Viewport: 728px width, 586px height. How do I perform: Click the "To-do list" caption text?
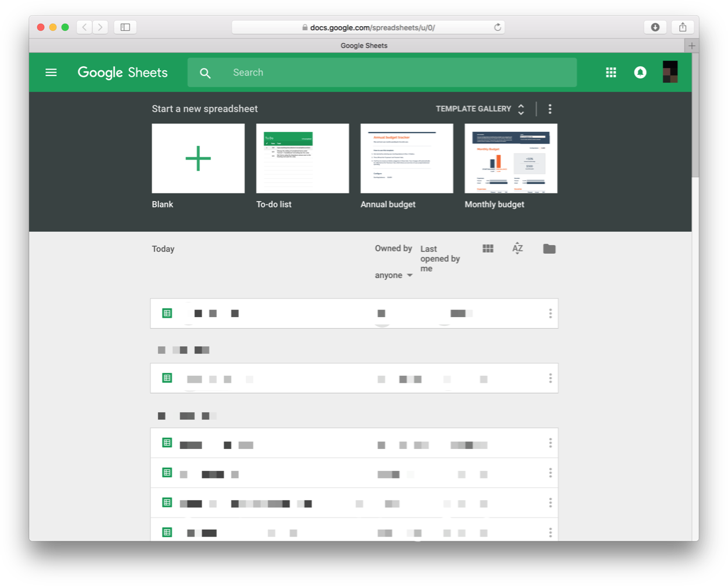[274, 204]
